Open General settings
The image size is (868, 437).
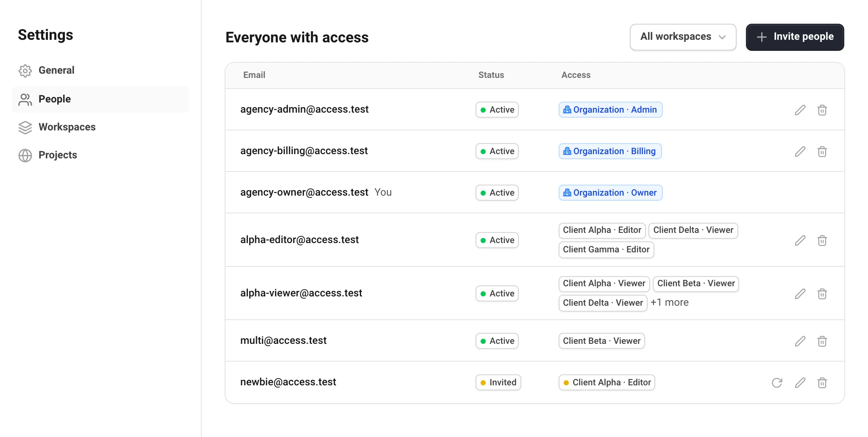pyautogui.click(x=100, y=70)
